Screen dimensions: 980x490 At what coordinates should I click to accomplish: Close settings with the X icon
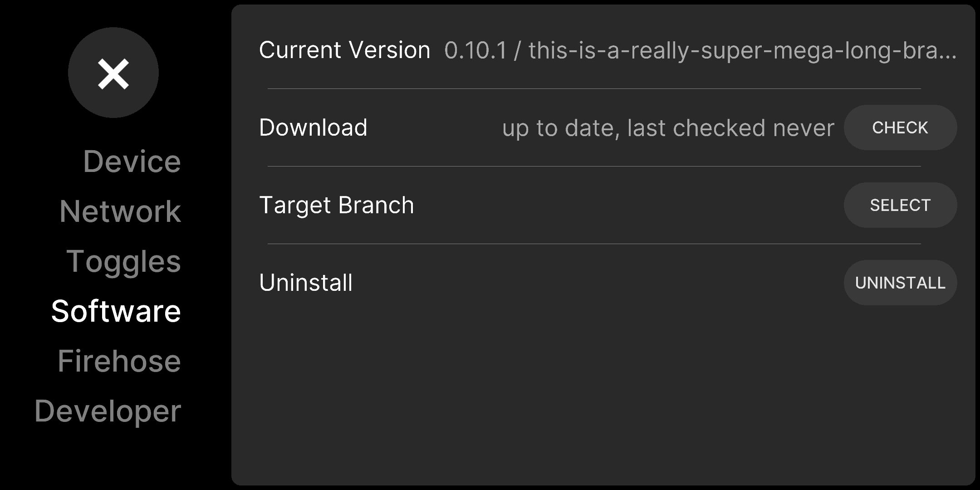click(x=113, y=73)
